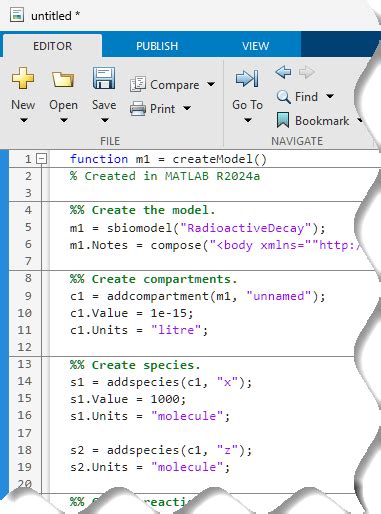Click the Open button label
381x514 pixels.
63,106
